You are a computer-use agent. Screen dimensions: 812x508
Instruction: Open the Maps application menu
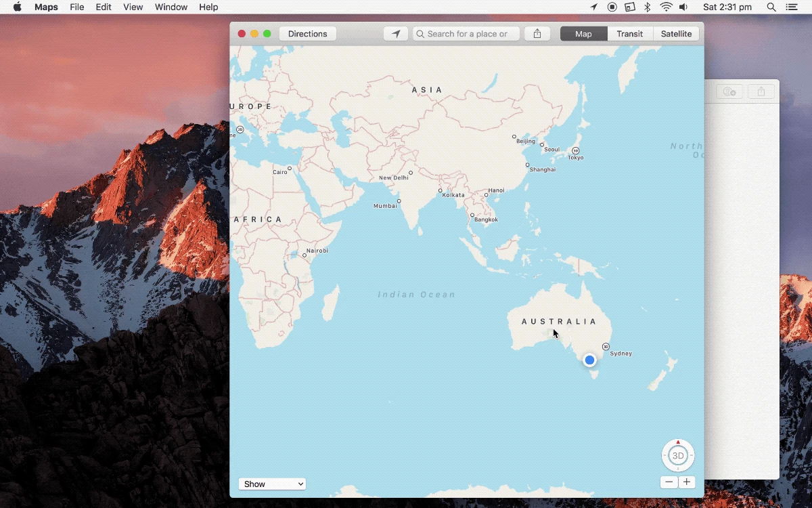[x=46, y=7]
